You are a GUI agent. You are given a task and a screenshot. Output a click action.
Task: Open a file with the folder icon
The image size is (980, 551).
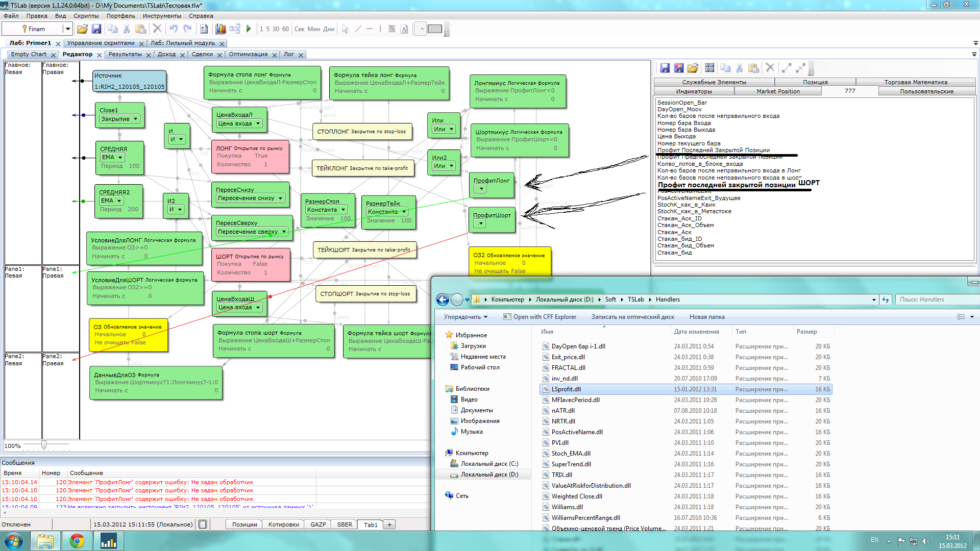82,29
